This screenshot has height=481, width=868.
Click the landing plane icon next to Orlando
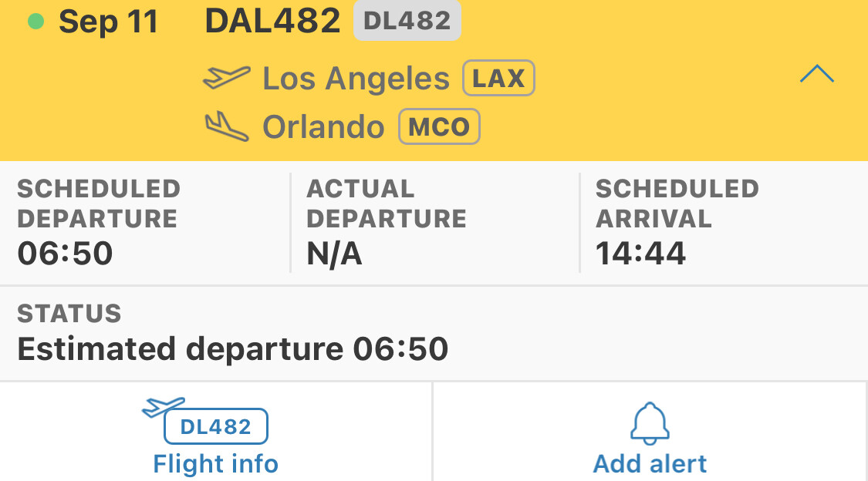pos(226,126)
